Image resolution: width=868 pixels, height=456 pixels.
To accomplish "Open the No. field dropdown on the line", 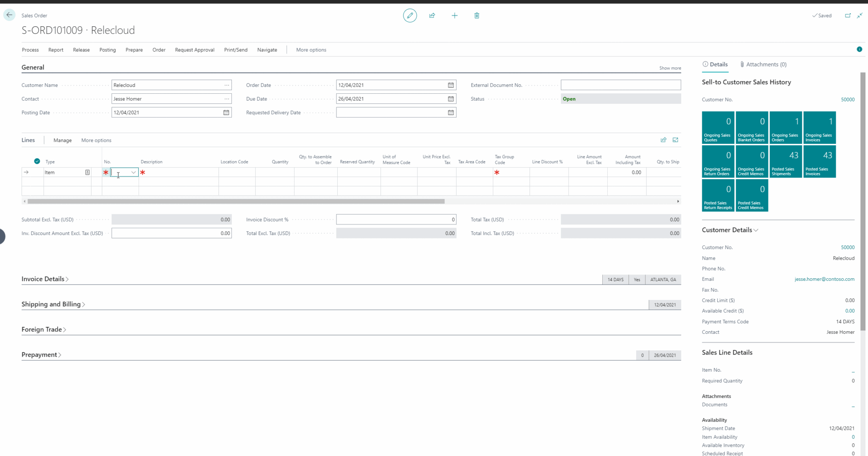I will click(x=133, y=172).
